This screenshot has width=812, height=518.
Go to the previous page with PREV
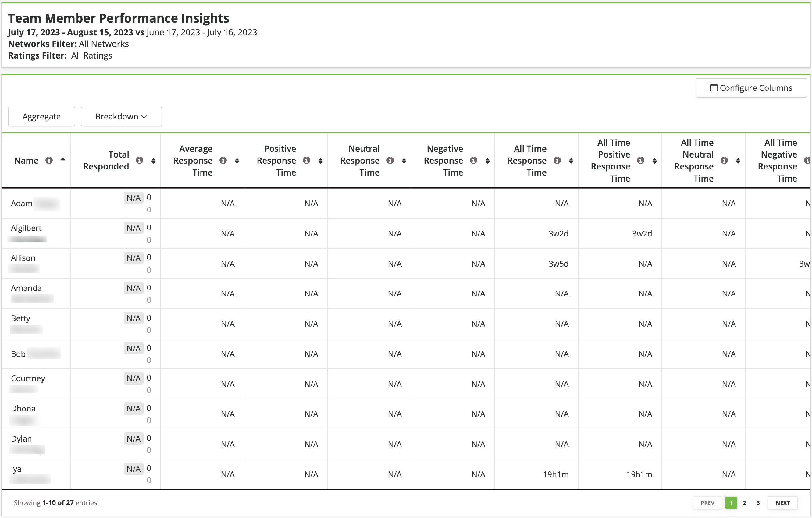point(707,502)
